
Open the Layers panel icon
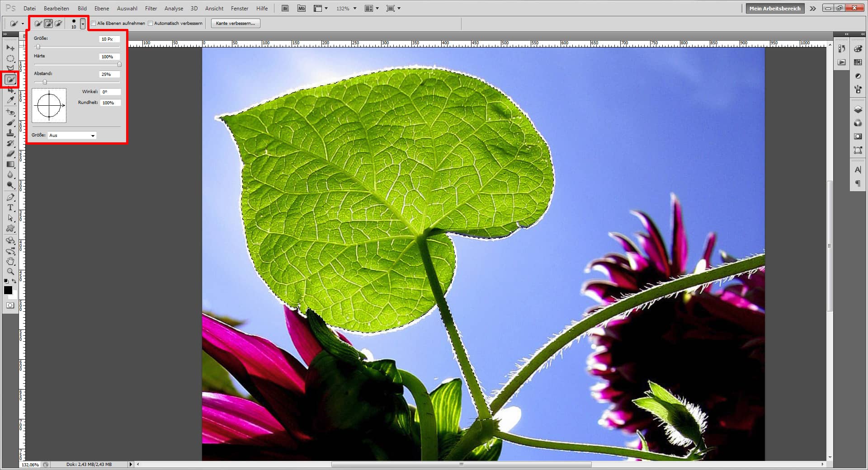coord(858,109)
